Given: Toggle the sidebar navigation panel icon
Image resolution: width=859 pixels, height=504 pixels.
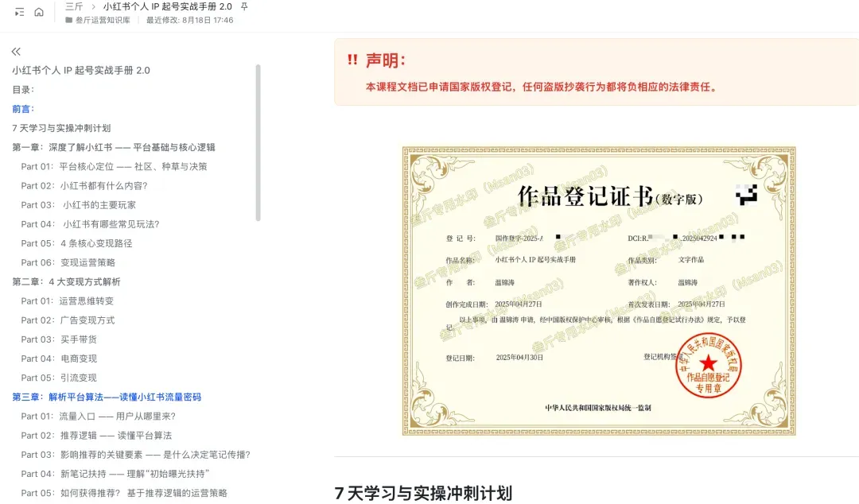Looking at the screenshot, I should [19, 12].
